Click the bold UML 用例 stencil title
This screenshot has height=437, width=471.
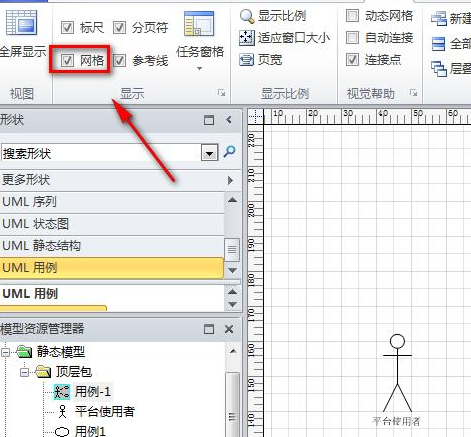tap(30, 294)
